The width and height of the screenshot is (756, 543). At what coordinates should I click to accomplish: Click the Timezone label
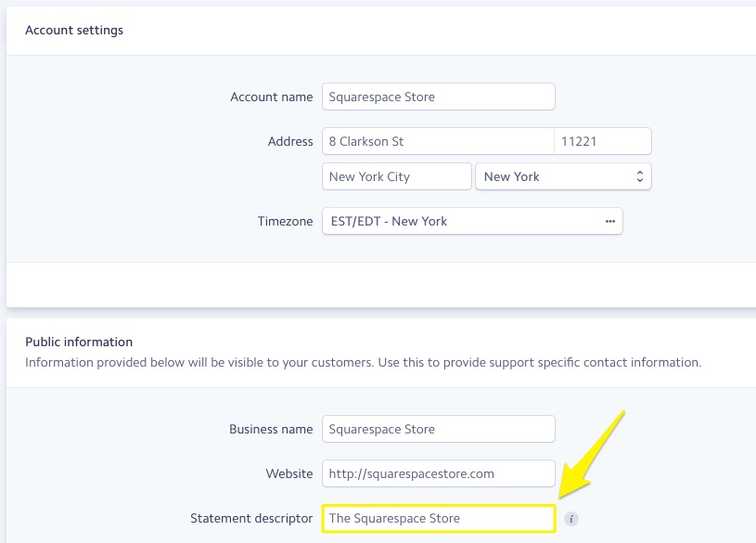285,222
